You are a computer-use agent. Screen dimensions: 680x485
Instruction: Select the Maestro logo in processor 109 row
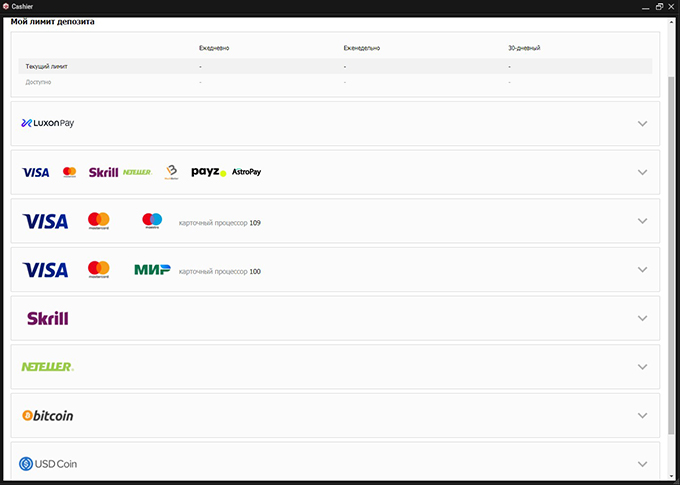152,220
